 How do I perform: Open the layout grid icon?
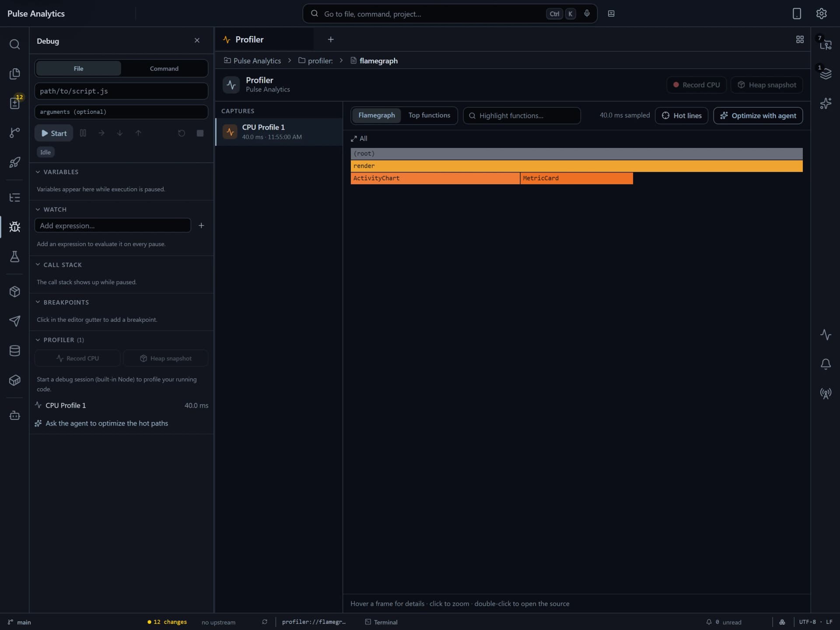tap(800, 39)
